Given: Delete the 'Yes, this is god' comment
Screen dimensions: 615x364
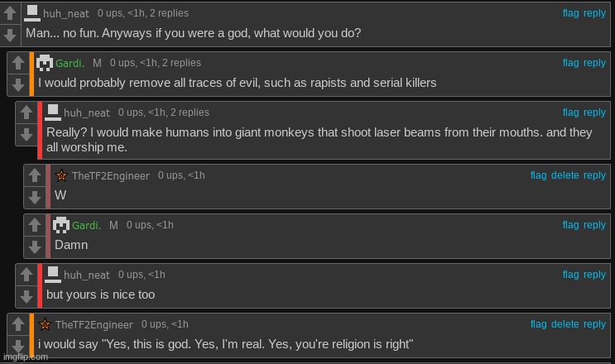Looking at the screenshot, I should 565,324.
